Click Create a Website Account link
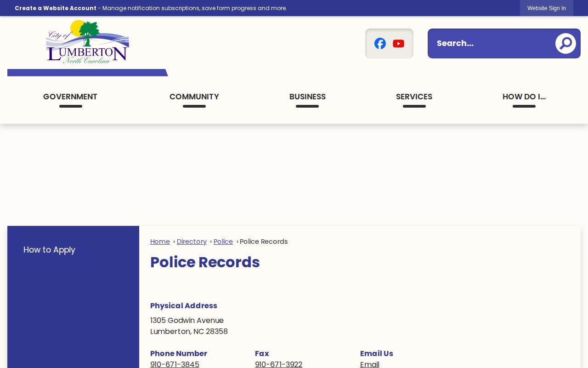This screenshot has width=588, height=368. coord(56,8)
